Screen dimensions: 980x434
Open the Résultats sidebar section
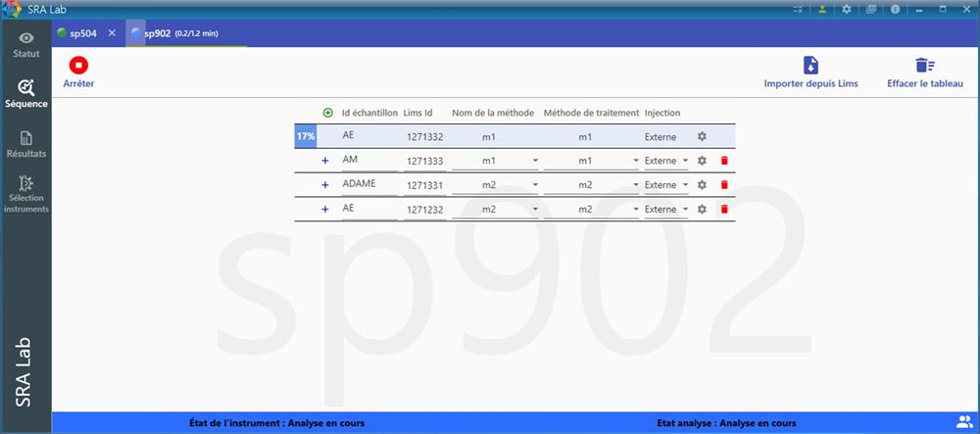tap(26, 144)
